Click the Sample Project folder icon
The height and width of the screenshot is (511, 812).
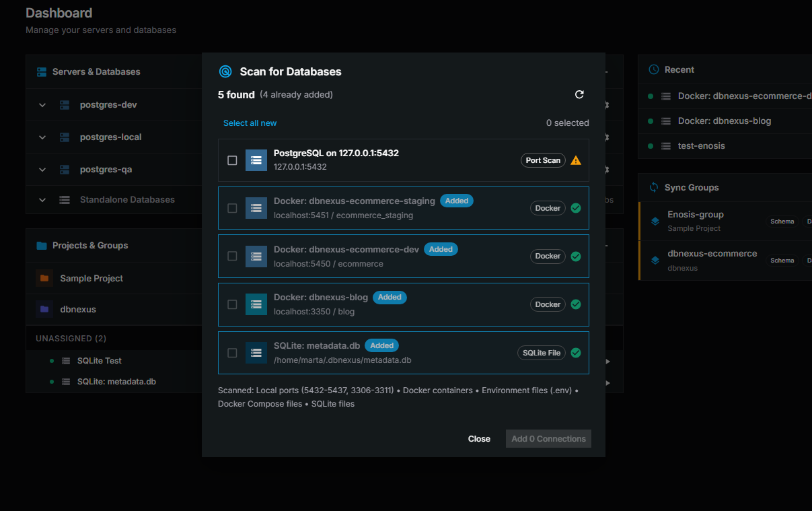[x=44, y=278]
